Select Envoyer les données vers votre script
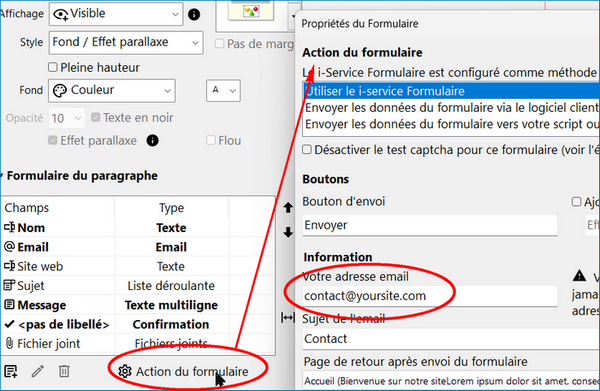The height and width of the screenshot is (391, 600). click(452, 124)
